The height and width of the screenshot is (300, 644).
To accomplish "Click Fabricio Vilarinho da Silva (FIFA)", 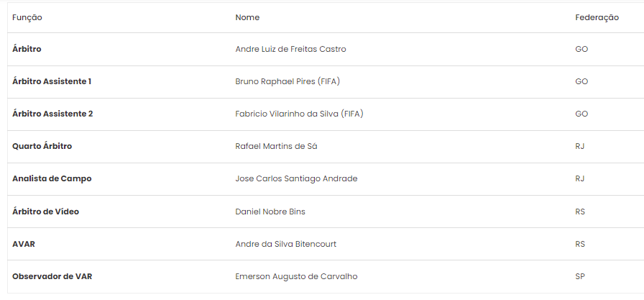I will coord(299,114).
